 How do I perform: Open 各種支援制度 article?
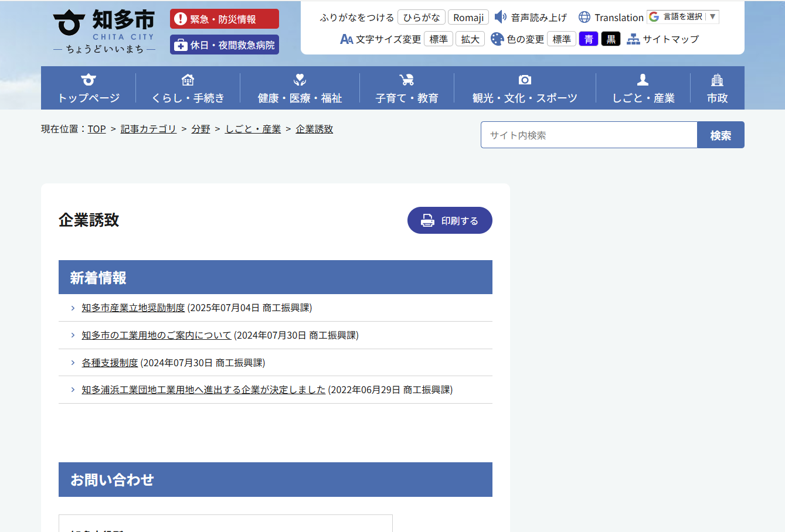110,363
